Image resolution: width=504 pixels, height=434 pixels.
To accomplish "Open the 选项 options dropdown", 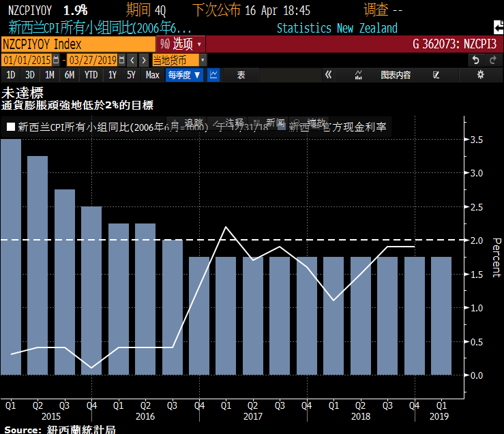I will tap(181, 44).
